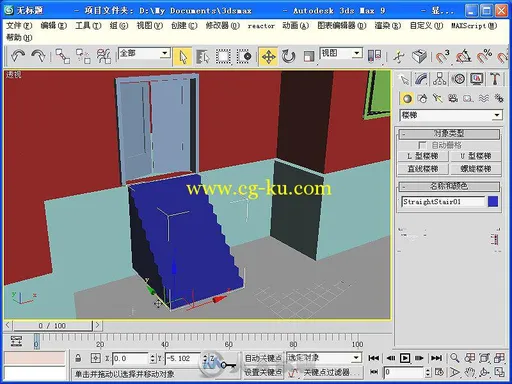512x384 pixels.
Task: Toggle the 3D Snaps magnet
Action: (443, 56)
